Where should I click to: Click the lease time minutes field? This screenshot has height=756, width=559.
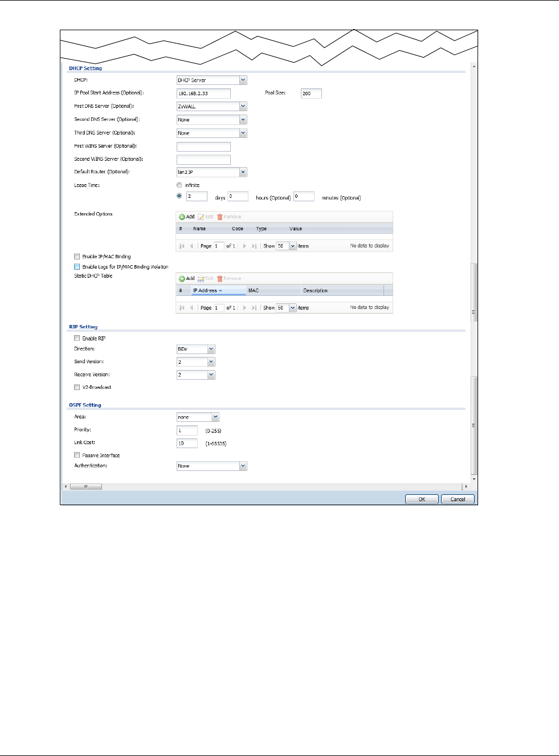click(304, 196)
